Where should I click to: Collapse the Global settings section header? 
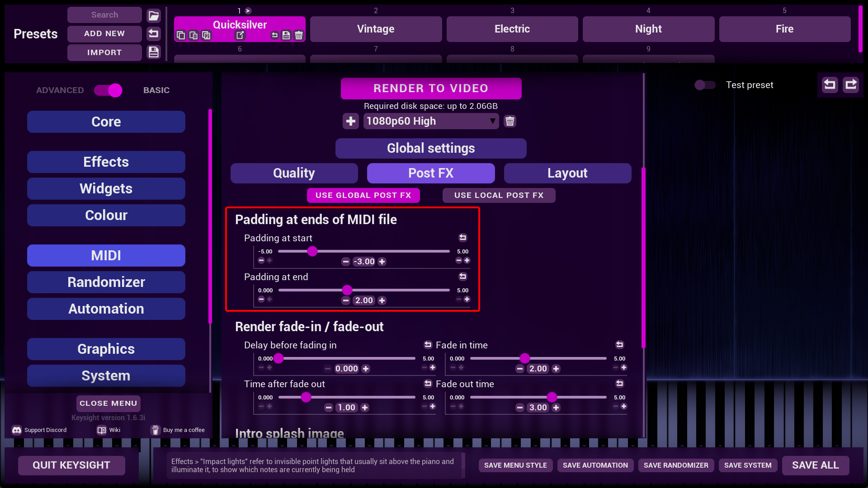431,148
